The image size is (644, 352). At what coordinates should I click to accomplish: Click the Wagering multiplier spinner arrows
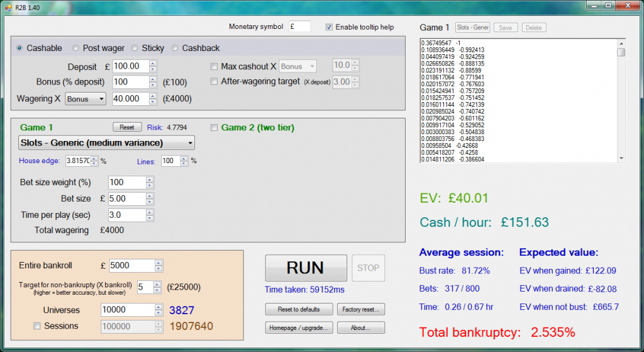click(x=153, y=99)
